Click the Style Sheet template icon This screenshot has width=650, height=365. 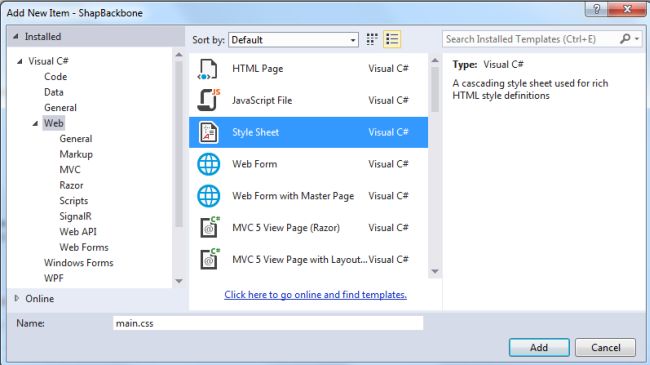208,132
